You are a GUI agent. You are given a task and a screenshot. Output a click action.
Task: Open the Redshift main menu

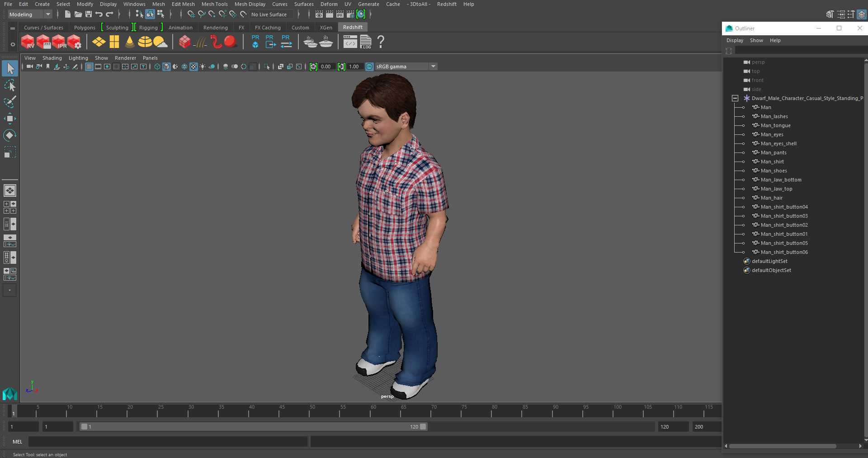click(447, 4)
